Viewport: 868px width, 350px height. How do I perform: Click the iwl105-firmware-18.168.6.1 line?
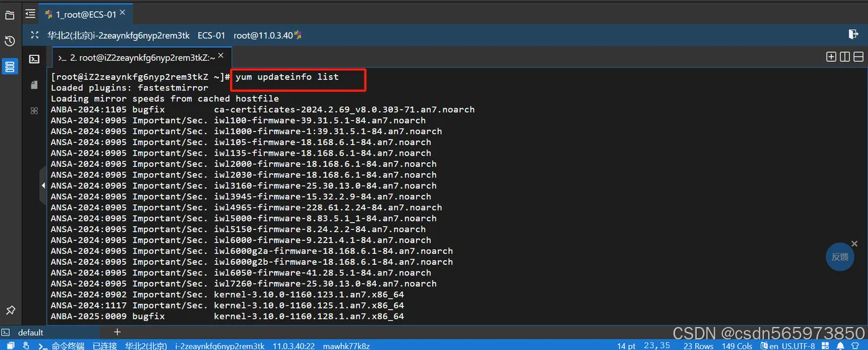coord(241,142)
